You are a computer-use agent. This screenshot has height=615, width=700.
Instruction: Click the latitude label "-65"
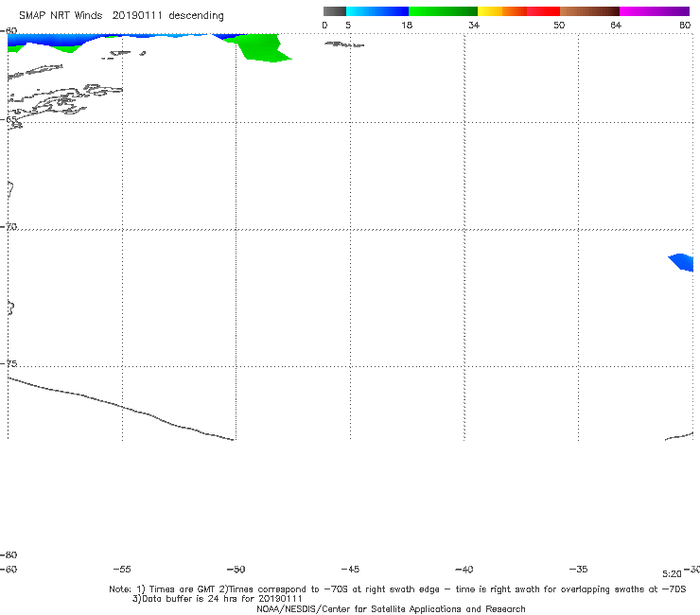(9, 120)
